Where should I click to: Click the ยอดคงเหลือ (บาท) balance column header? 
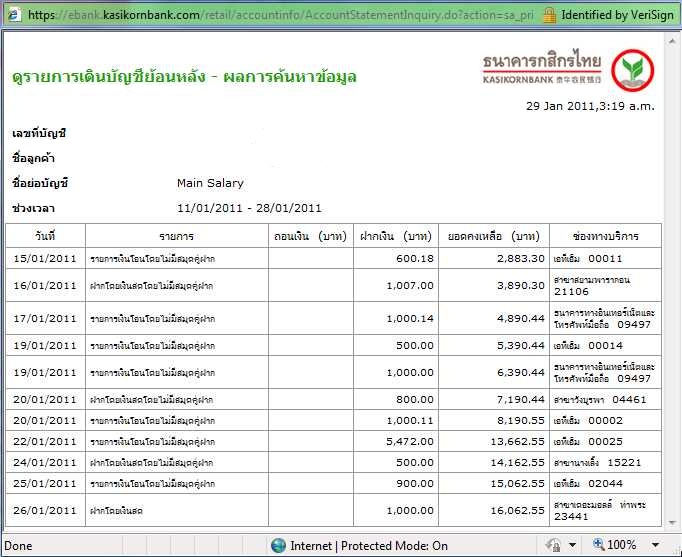494,236
